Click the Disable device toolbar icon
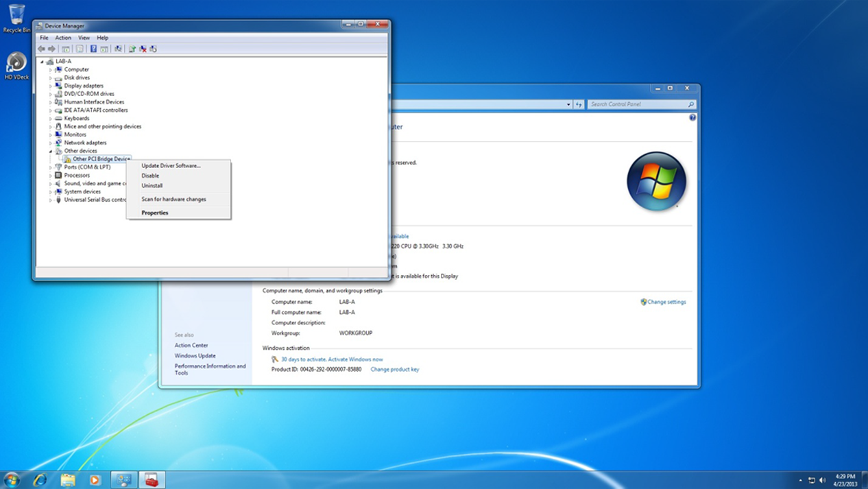This screenshot has height=489, width=868. tap(153, 49)
